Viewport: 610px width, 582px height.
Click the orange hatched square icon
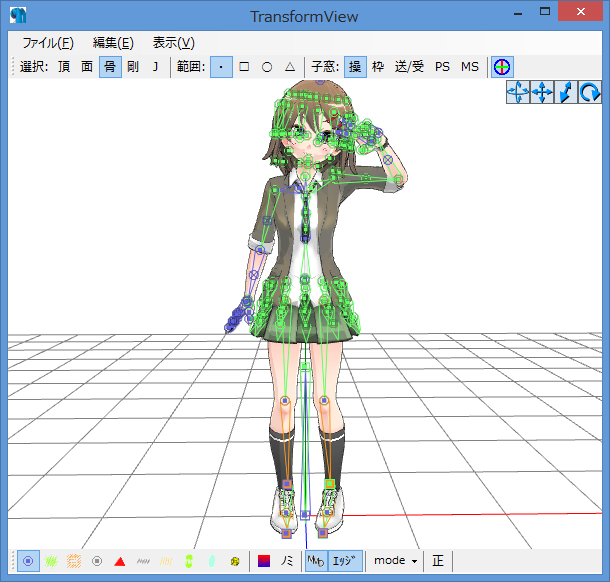(73, 561)
